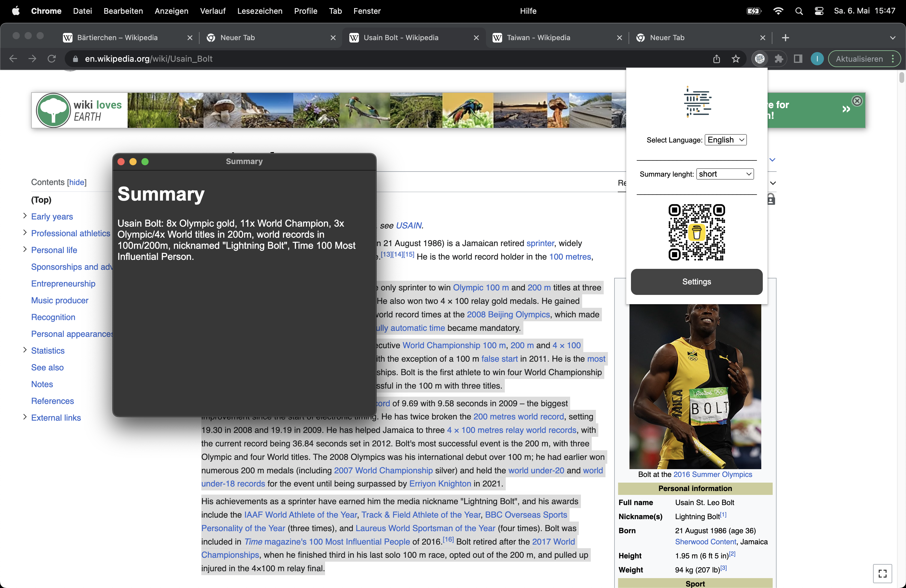Open the Summary length dropdown

725,174
